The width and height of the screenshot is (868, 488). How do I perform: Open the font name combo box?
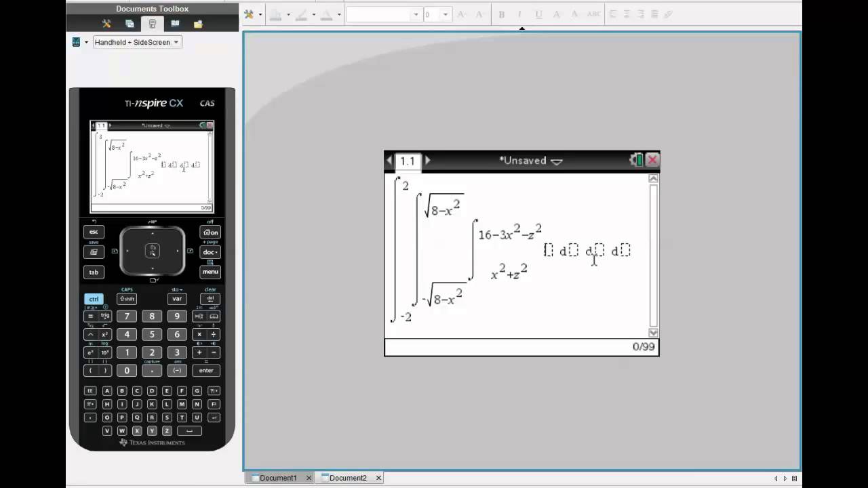point(384,14)
